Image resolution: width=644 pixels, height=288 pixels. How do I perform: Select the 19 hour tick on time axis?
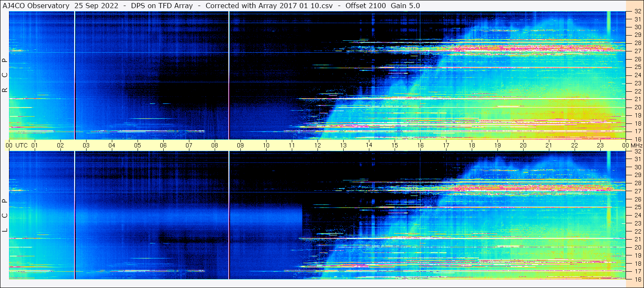497,145
